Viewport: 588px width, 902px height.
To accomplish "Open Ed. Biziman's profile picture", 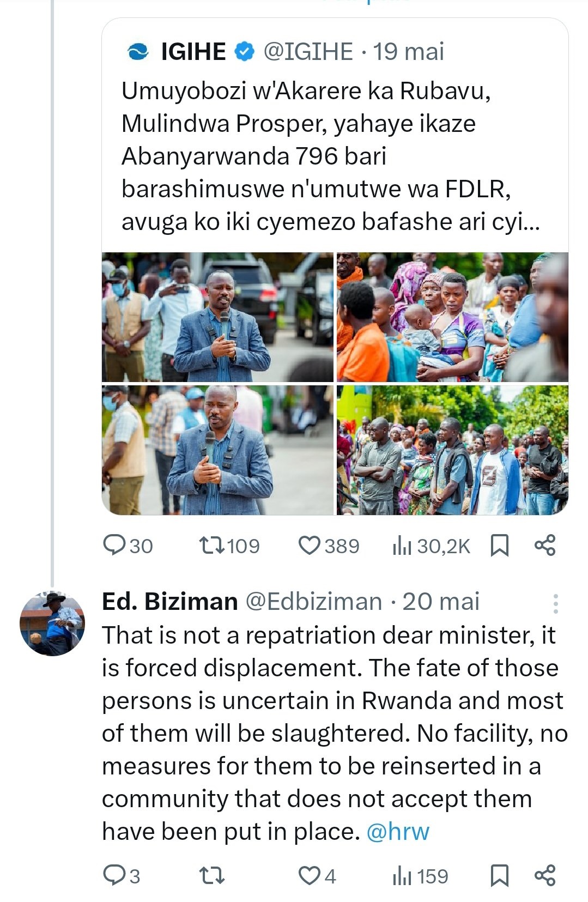I will (52, 623).
